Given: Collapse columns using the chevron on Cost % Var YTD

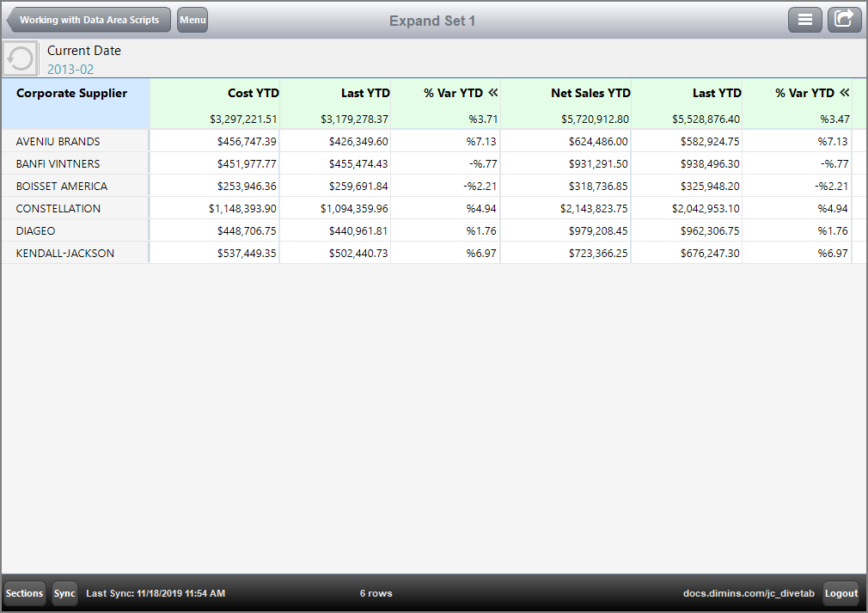Looking at the screenshot, I should click(x=492, y=93).
